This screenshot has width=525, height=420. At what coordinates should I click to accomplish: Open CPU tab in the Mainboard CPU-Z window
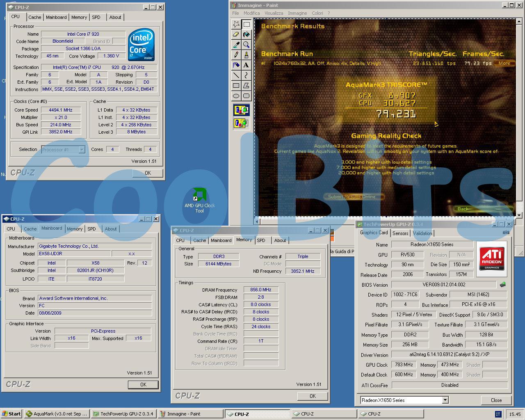pyautogui.click(x=11, y=229)
